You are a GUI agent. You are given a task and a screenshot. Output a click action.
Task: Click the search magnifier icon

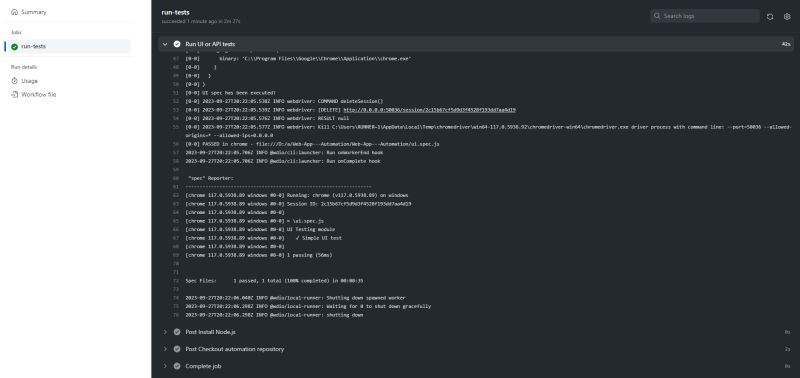pyautogui.click(x=657, y=16)
